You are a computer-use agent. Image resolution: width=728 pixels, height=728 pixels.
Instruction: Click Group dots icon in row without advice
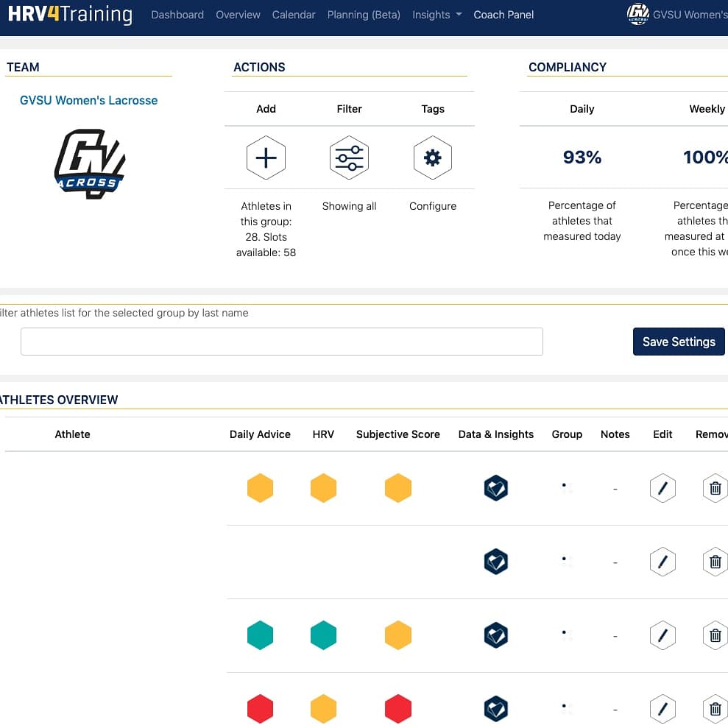(x=567, y=562)
